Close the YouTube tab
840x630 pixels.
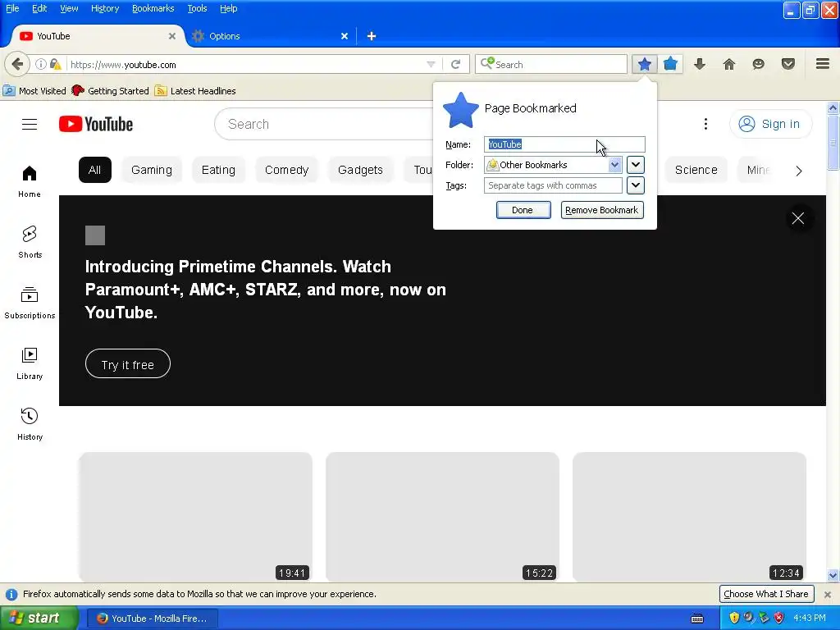pos(172,36)
